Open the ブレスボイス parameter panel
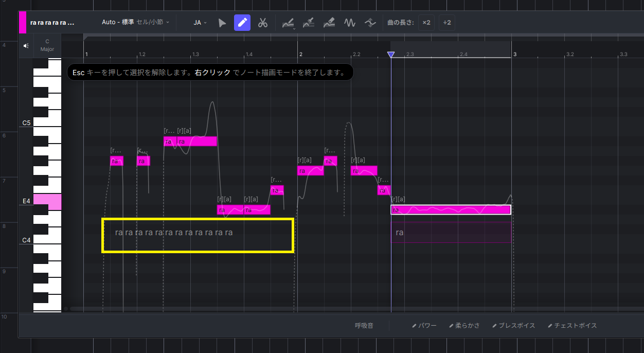The image size is (644, 353). [513, 326]
